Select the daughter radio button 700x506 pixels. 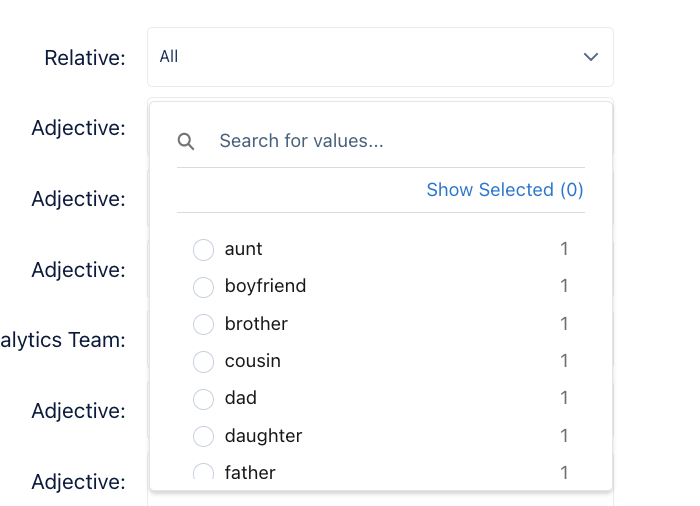point(203,436)
